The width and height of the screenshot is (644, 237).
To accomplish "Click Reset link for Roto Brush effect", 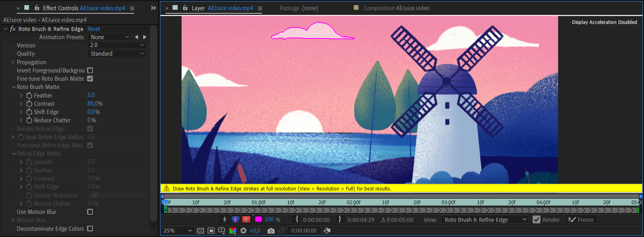I will [x=94, y=29].
